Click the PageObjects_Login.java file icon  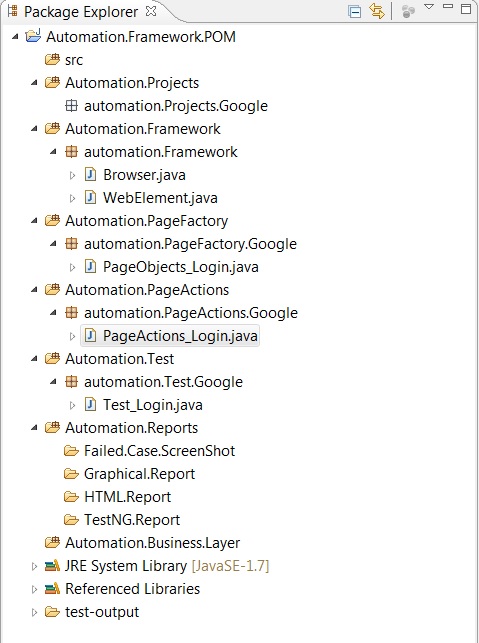[90, 267]
